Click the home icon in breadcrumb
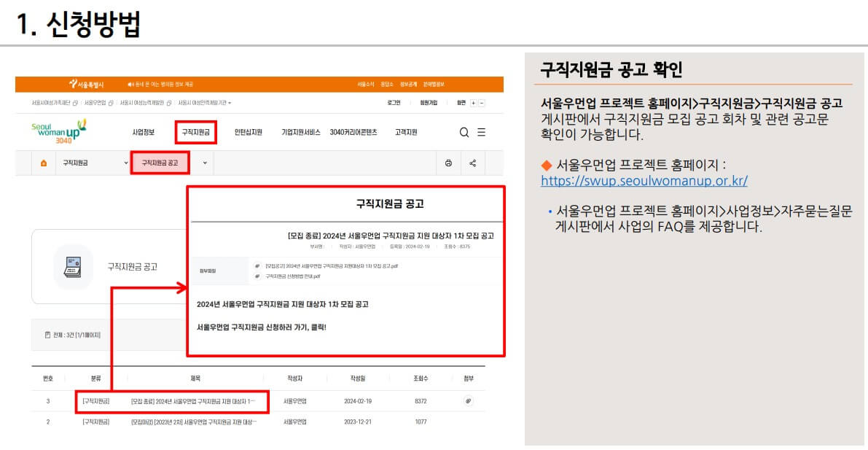Image resolution: width=868 pixels, height=450 pixels. (44, 163)
